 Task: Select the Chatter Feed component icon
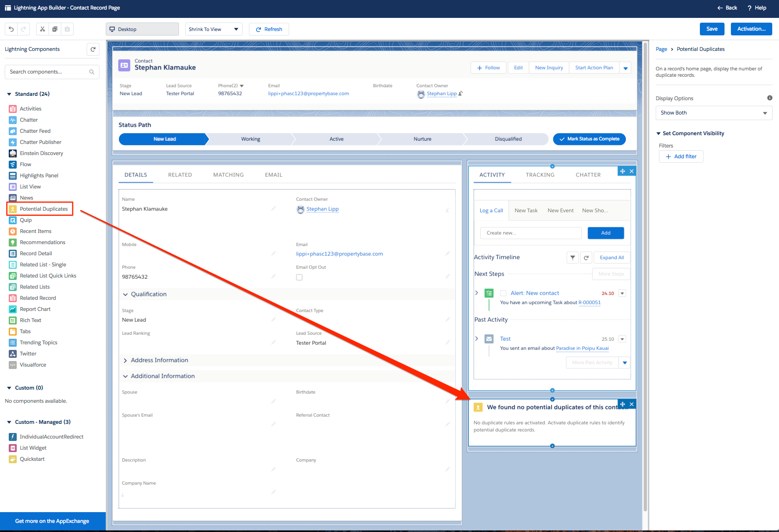click(13, 131)
